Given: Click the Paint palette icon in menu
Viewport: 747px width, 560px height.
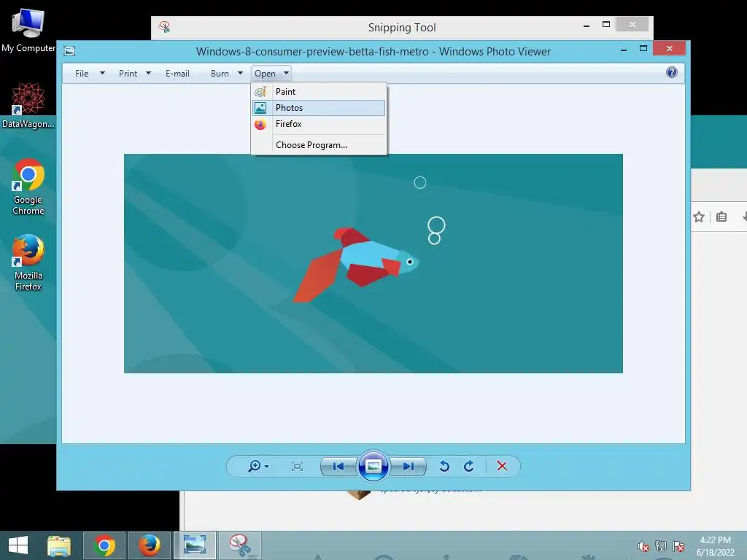Looking at the screenshot, I should point(260,92).
